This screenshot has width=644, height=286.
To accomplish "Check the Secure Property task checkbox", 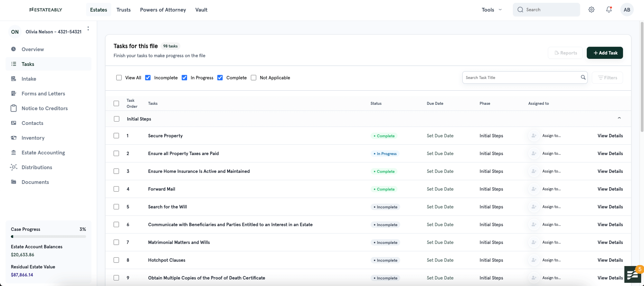I will click(116, 136).
